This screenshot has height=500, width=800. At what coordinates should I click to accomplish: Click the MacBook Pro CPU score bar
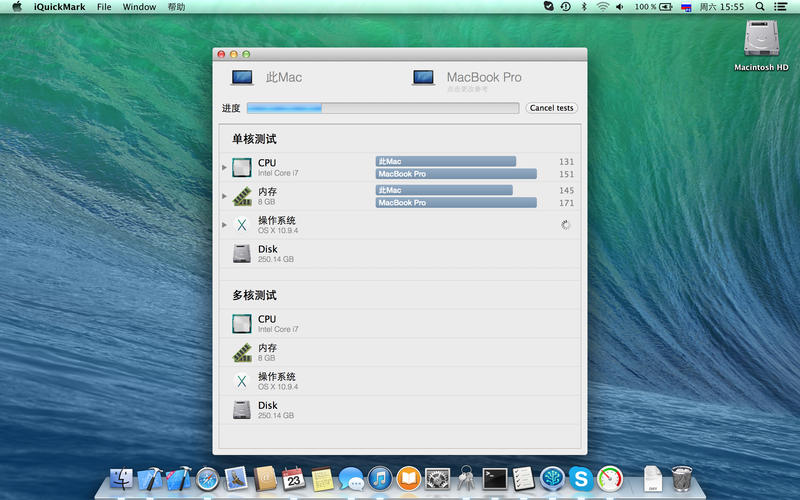456,174
